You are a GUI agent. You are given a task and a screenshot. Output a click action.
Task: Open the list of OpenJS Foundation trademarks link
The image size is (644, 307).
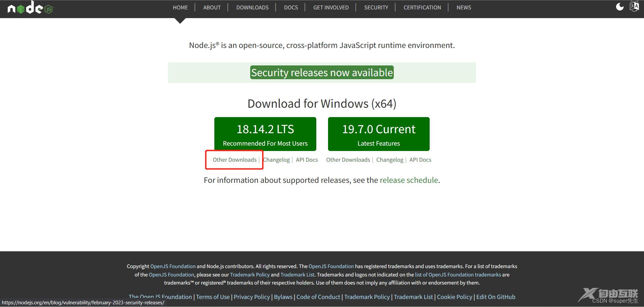458,274
